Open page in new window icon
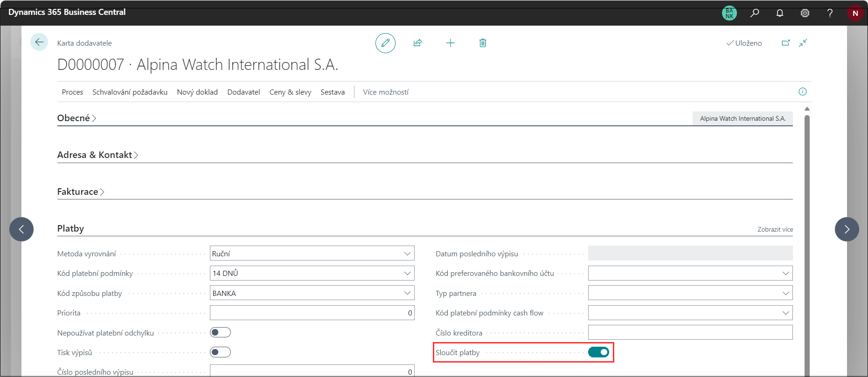 tap(786, 43)
